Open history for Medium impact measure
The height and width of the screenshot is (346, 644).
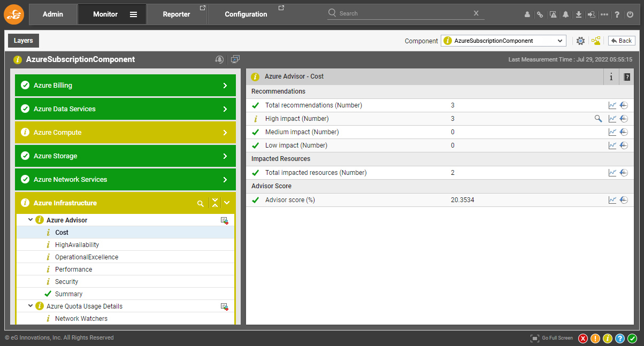click(x=624, y=132)
